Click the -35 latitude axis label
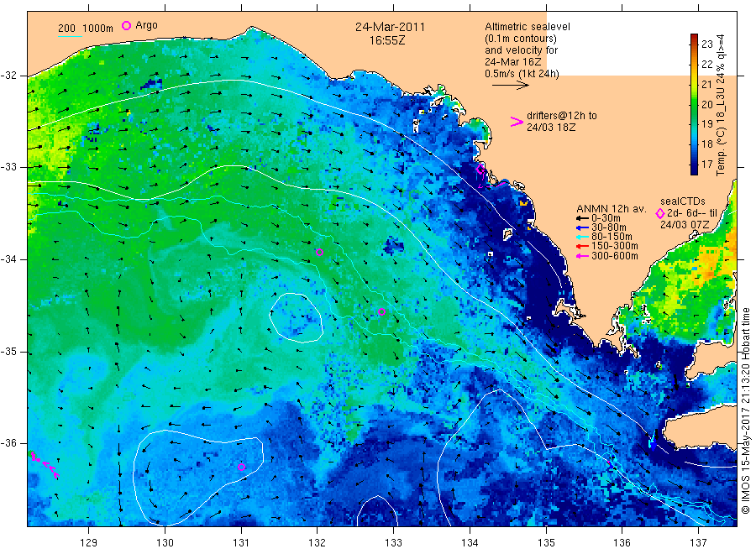The height and width of the screenshot is (554, 756). (x=8, y=351)
